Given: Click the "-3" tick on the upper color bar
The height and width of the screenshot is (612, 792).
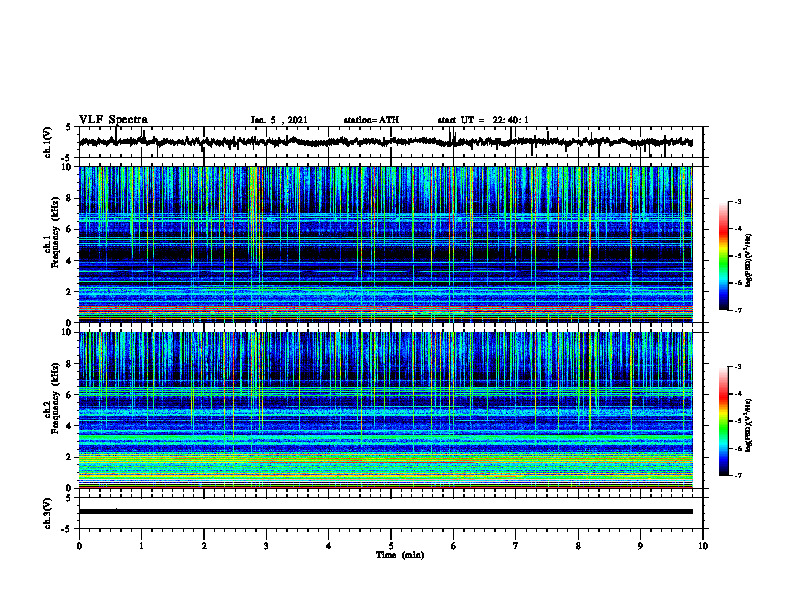Looking at the screenshot, I should click(x=737, y=201).
